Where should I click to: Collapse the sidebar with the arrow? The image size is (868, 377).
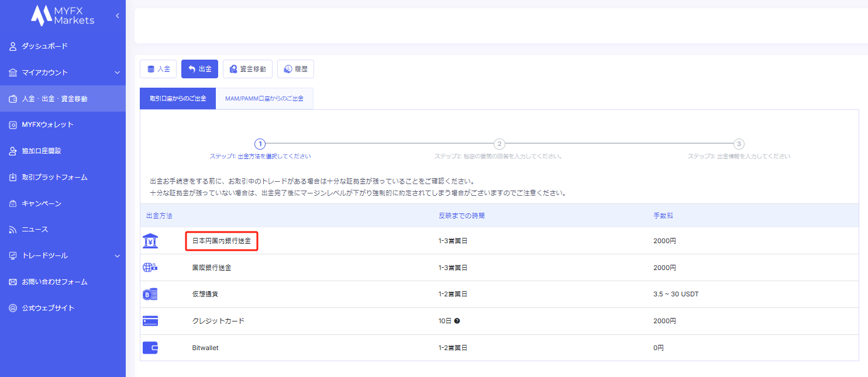click(117, 16)
